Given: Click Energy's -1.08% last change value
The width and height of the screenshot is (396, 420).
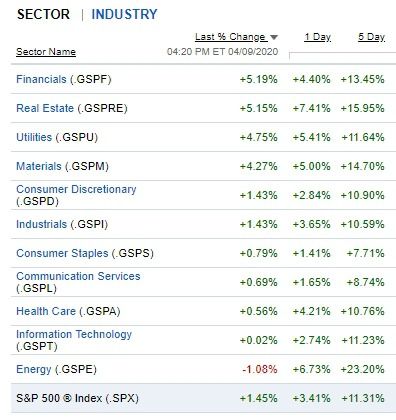Looking at the screenshot, I should [260, 369].
